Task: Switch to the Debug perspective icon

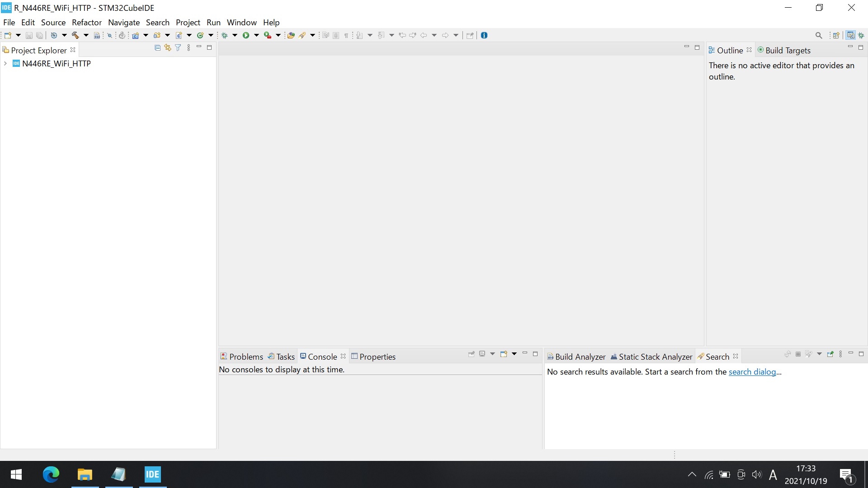Action: 862,35
